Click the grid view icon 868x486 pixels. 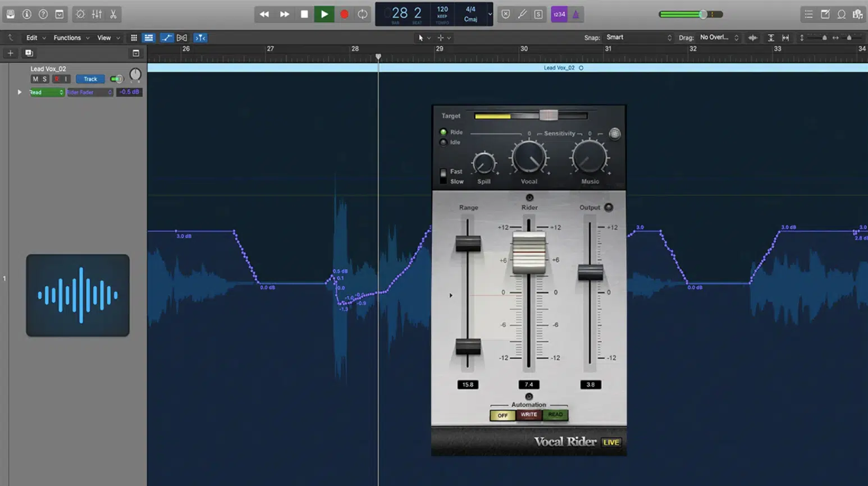134,38
